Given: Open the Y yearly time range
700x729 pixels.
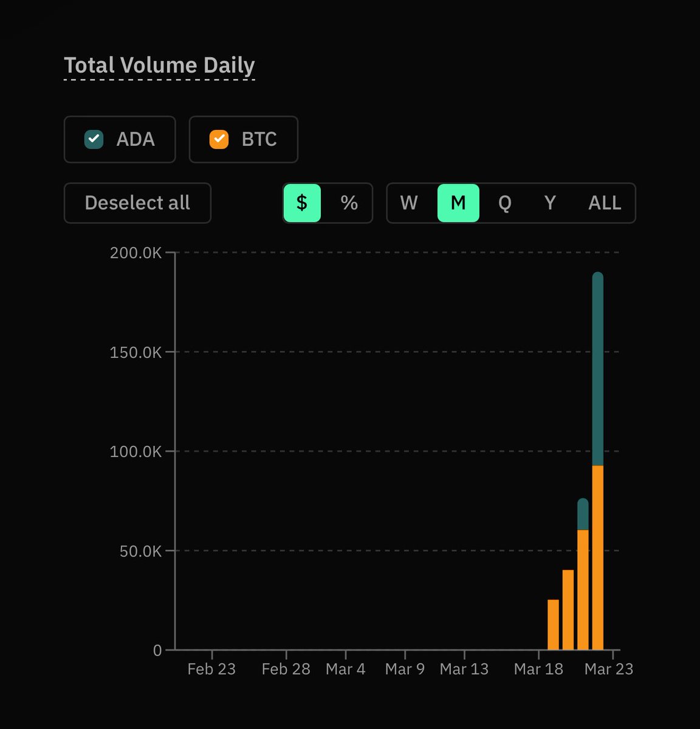Looking at the screenshot, I should (x=549, y=203).
